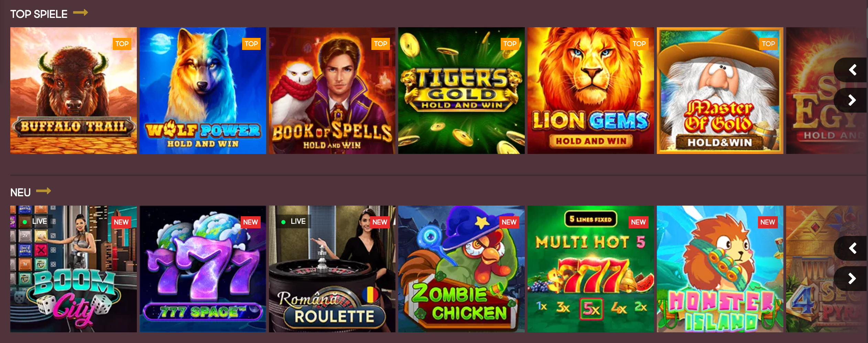The image size is (868, 343).
Task: Click the TOP badge on Buffalo Trail
Action: coord(122,44)
